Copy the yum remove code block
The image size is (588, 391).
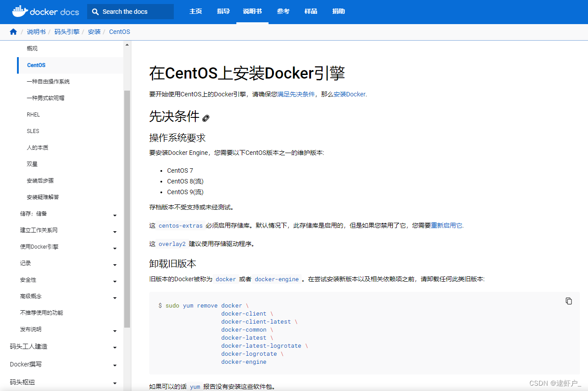click(x=569, y=301)
